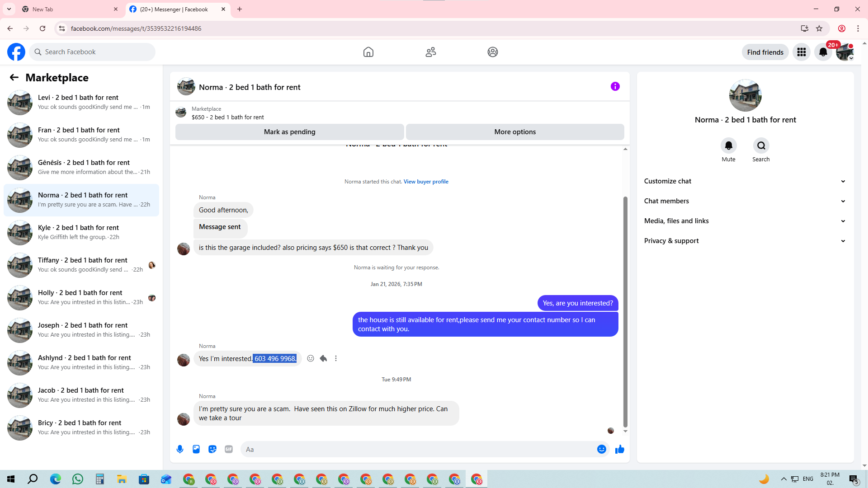Send a thumbs up like
Image resolution: width=868 pixels, height=488 pixels.
[x=619, y=449]
